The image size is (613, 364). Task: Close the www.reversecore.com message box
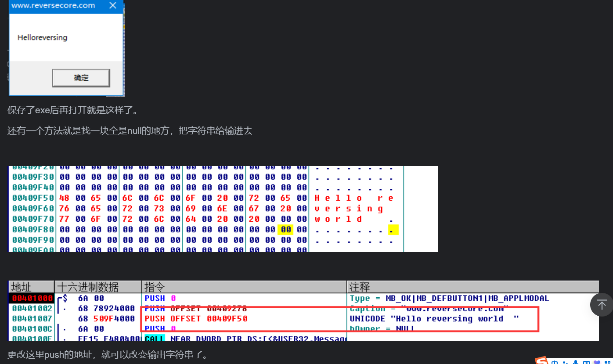(113, 6)
